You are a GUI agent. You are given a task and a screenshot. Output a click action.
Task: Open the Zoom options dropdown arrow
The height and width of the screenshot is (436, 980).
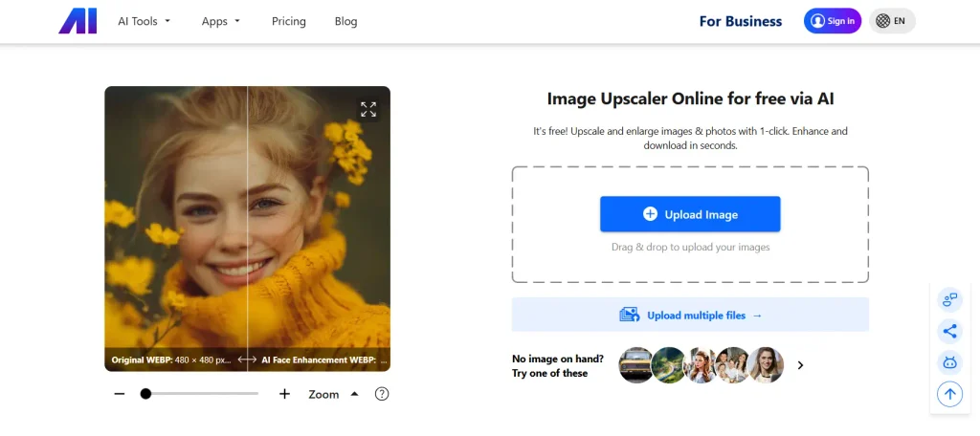point(354,394)
